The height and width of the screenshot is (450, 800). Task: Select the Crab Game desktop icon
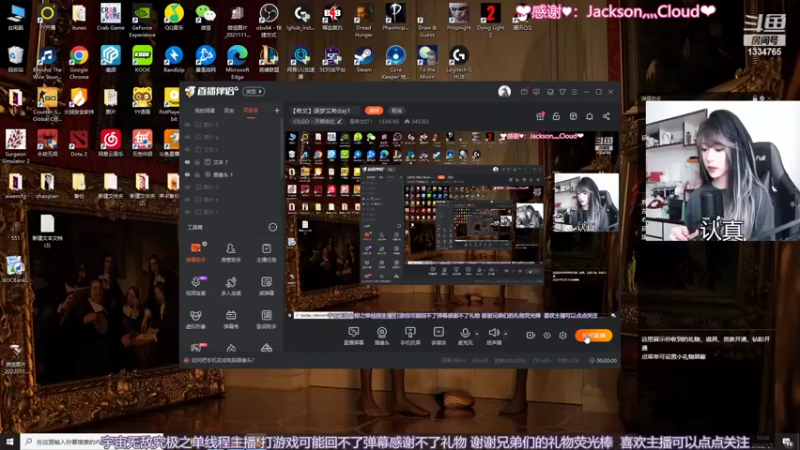[x=110, y=17]
